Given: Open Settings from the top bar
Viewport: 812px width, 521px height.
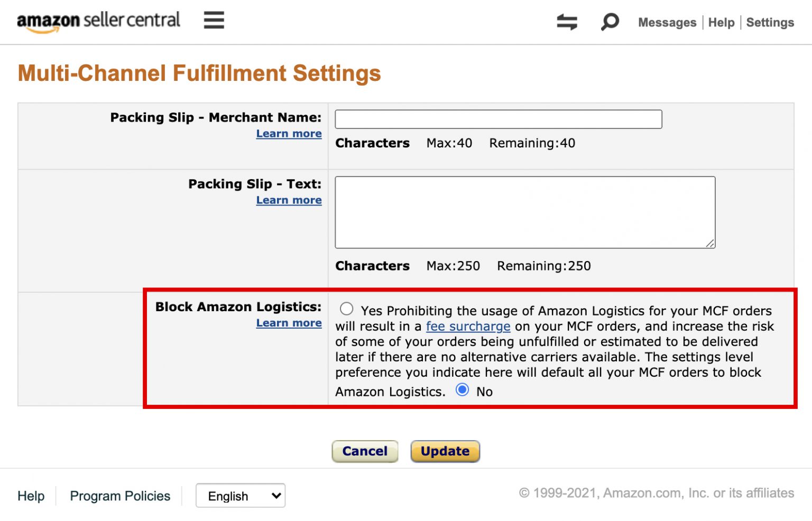Looking at the screenshot, I should pyautogui.click(x=770, y=23).
